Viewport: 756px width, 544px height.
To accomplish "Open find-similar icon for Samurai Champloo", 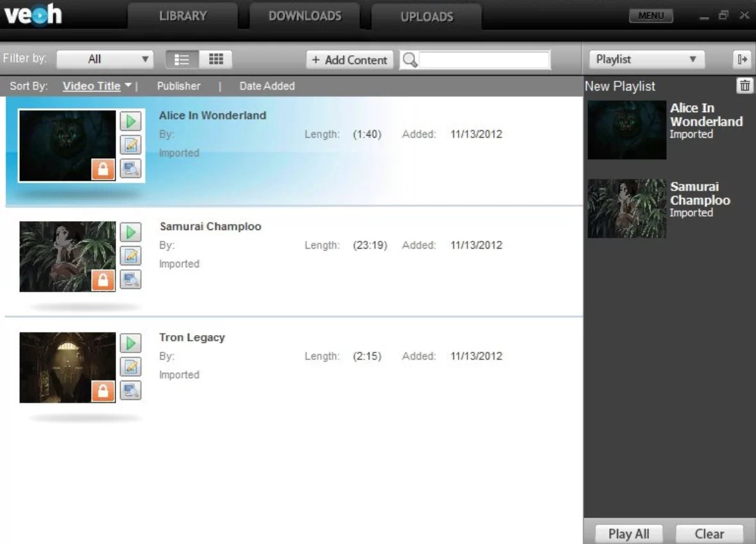I will [131, 279].
